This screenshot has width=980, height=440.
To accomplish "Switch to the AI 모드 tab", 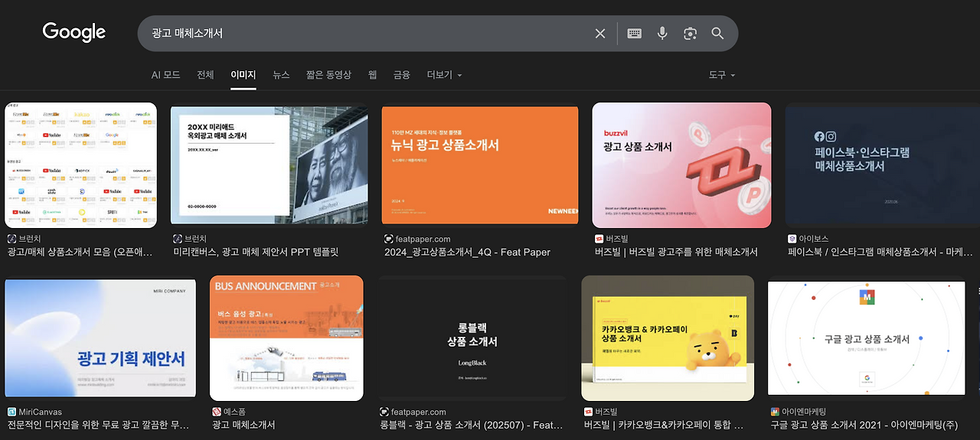I will (x=165, y=75).
